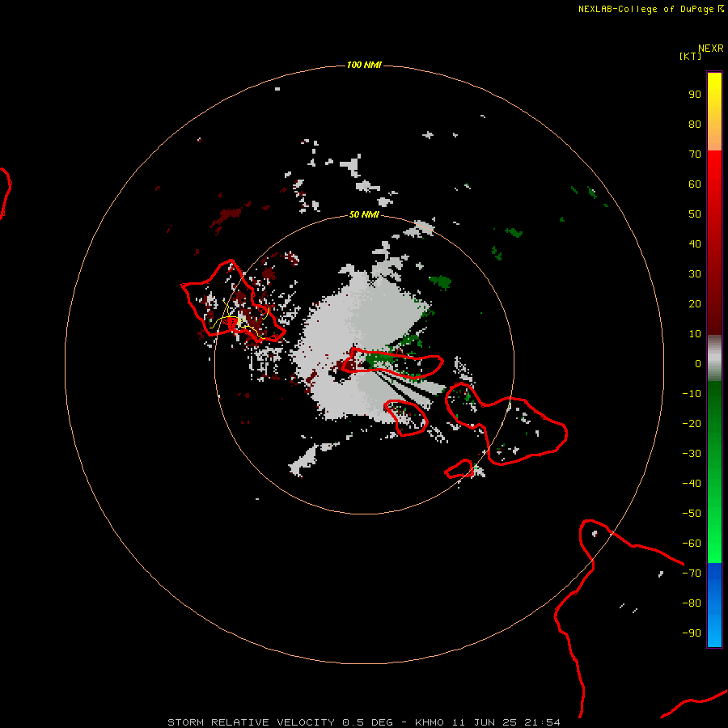Click the 70 value on the velocity scale

click(x=695, y=154)
